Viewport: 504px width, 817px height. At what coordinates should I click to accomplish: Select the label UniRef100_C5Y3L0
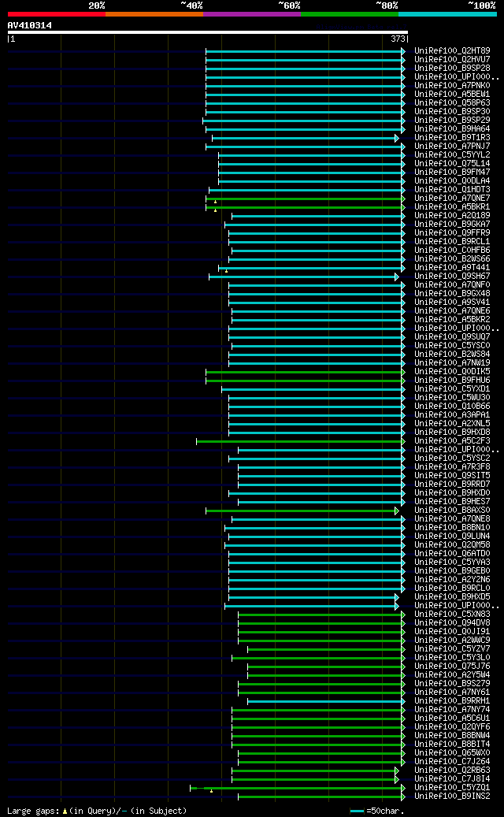click(452, 658)
